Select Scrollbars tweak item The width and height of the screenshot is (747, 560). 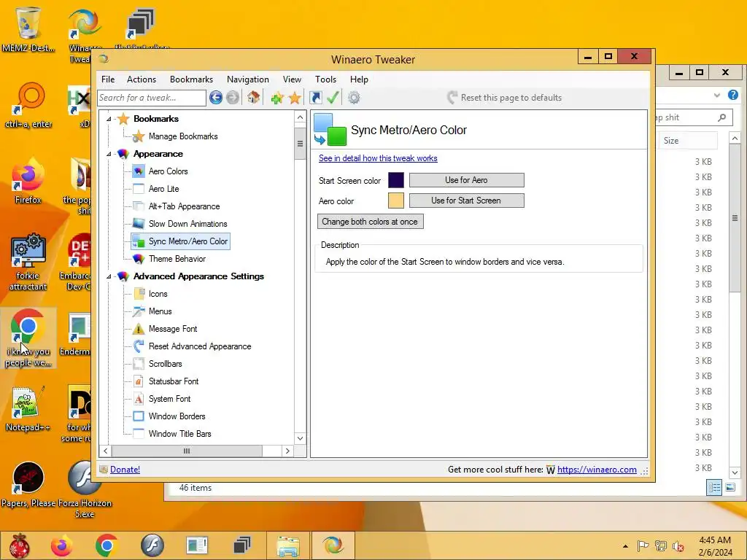(x=165, y=364)
